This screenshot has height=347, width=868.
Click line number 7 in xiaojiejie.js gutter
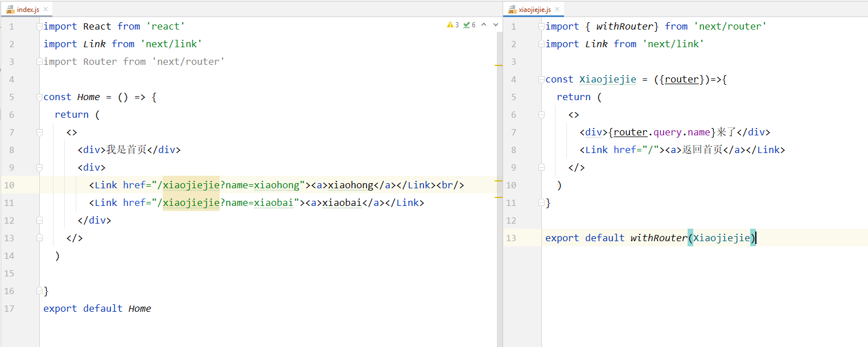[x=513, y=132]
